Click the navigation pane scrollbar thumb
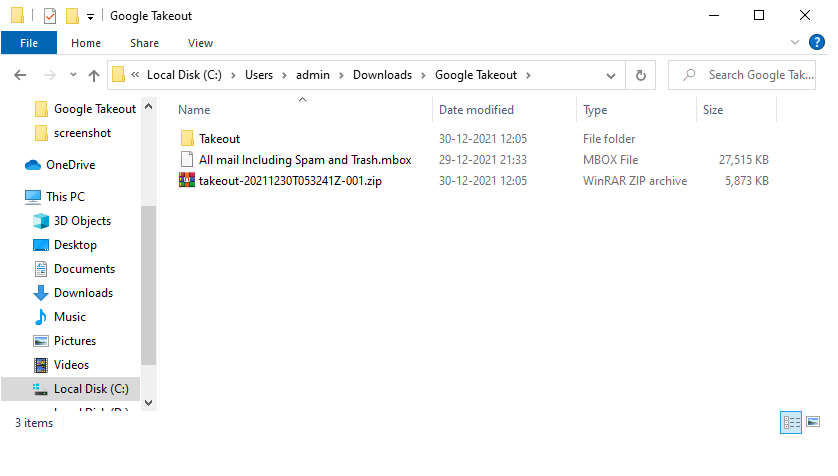Viewport: 838px width, 476px height. click(149, 285)
